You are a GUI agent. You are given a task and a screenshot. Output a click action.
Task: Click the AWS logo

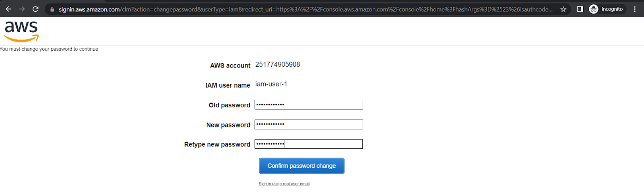coord(21,31)
